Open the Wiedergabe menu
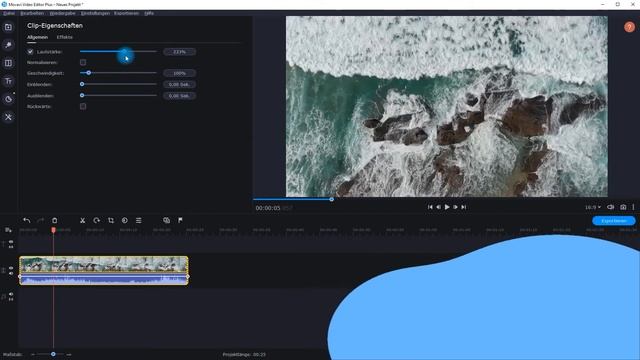 click(x=62, y=13)
